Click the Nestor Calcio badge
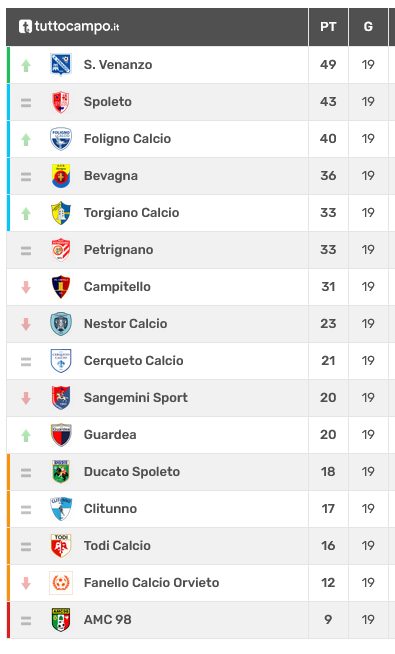395x654 pixels. (x=61, y=324)
